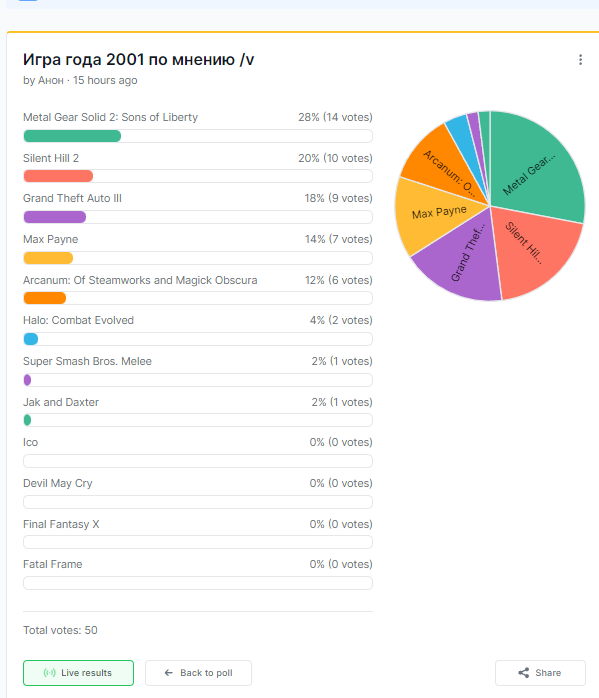The width and height of the screenshot is (599, 698).
Task: Click the Devil May Cry label
Action: point(58,483)
